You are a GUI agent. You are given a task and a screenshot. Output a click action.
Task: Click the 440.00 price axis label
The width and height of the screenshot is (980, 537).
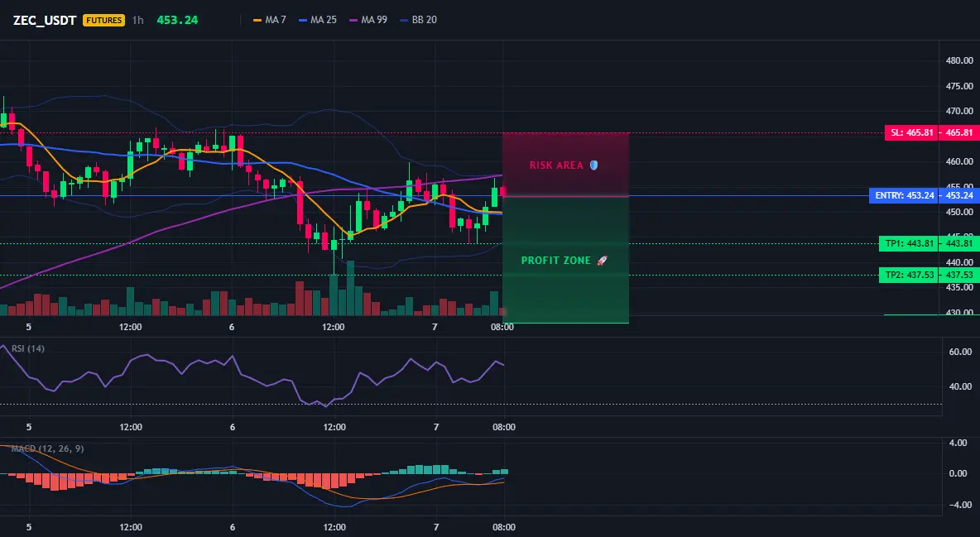coord(959,262)
